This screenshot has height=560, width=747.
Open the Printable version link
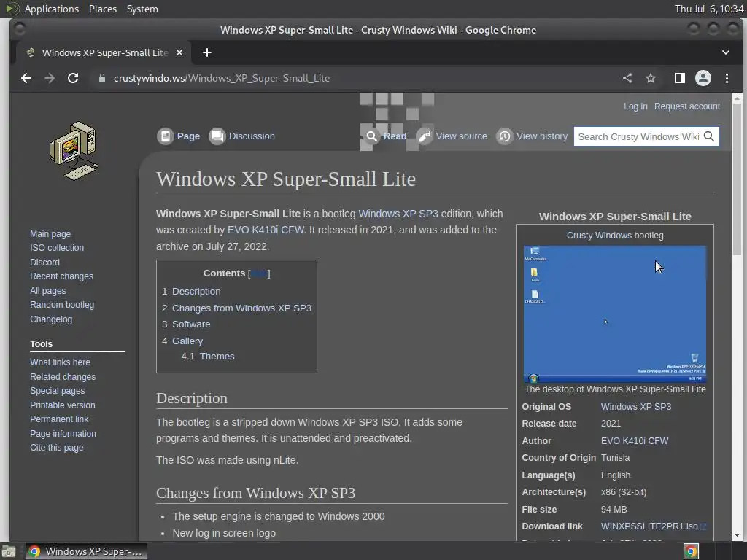pos(63,405)
